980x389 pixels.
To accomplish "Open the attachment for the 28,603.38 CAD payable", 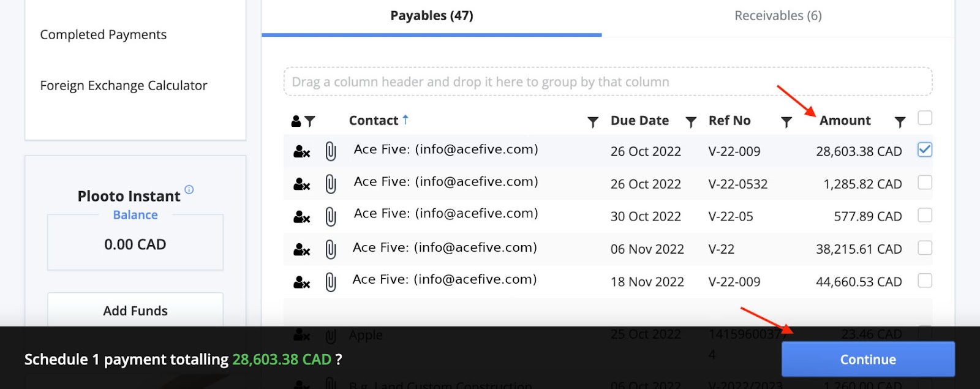I will tap(331, 151).
